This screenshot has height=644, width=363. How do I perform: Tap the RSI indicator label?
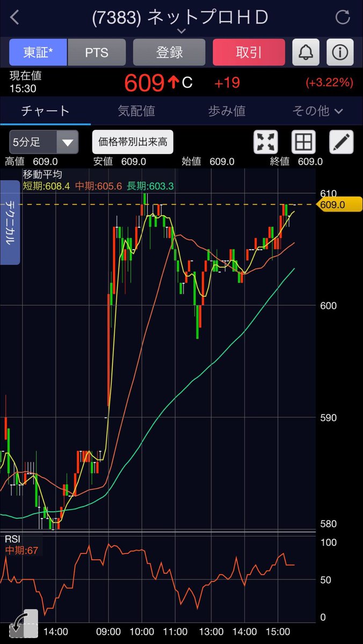pyautogui.click(x=11, y=539)
